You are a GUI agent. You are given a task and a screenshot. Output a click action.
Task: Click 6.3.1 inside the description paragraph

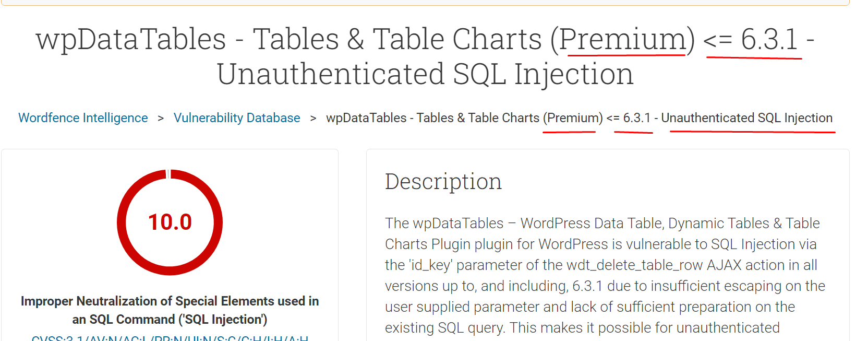click(x=587, y=286)
